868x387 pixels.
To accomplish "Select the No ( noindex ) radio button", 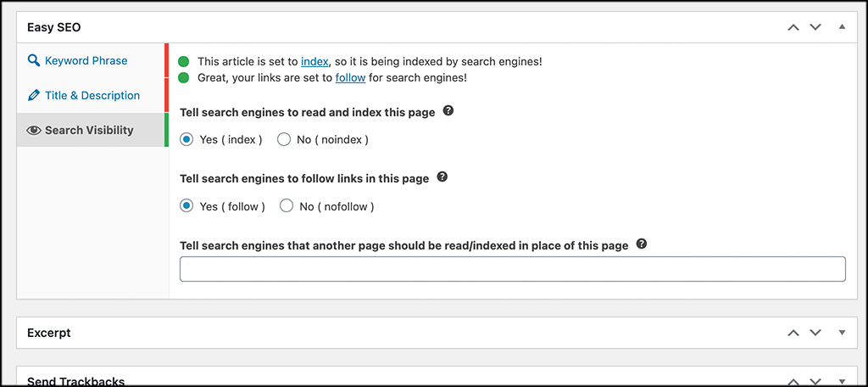I will point(283,140).
